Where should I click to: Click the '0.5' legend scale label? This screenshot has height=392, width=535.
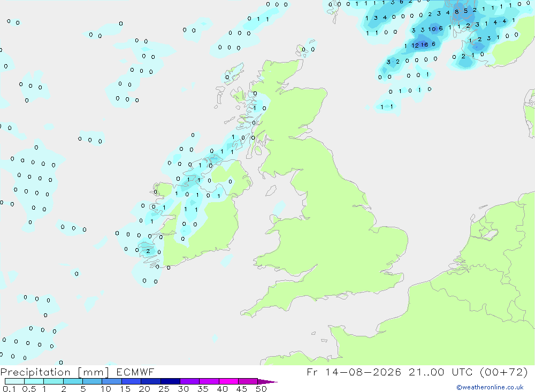29,389
